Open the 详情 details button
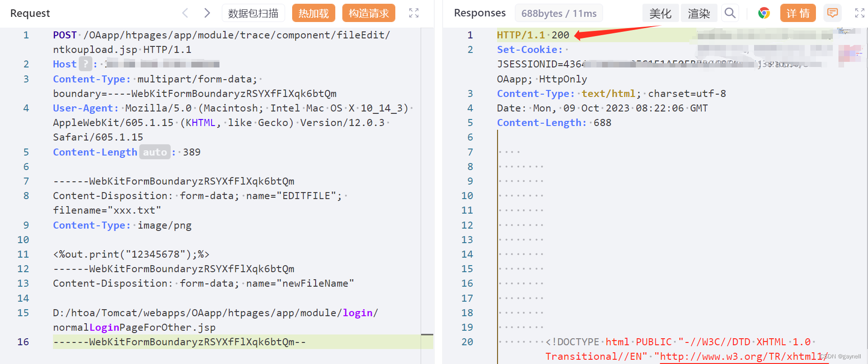 [798, 13]
